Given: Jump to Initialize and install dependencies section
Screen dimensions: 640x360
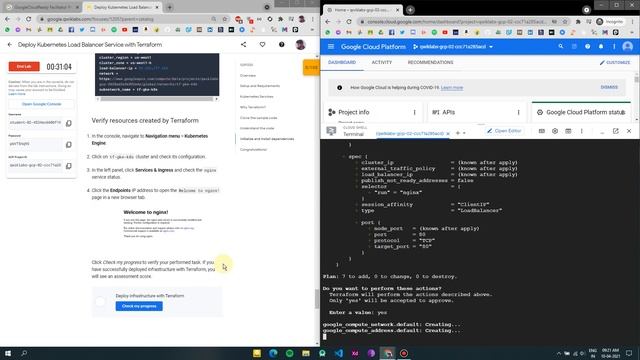Looking at the screenshot, I should (267, 139).
